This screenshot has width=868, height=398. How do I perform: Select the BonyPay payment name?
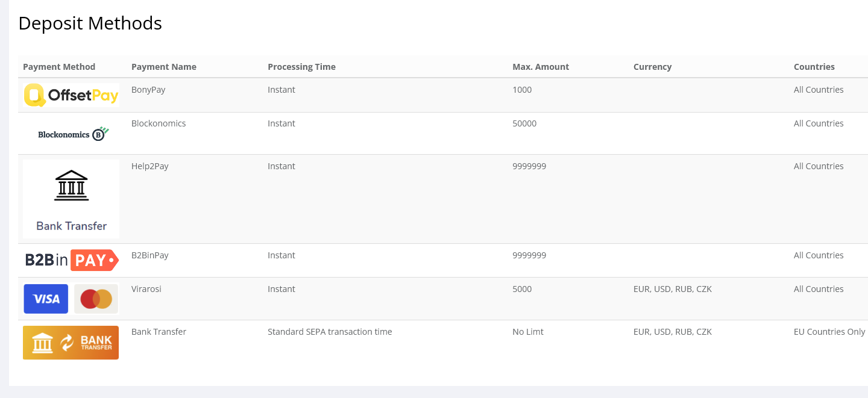(x=148, y=90)
